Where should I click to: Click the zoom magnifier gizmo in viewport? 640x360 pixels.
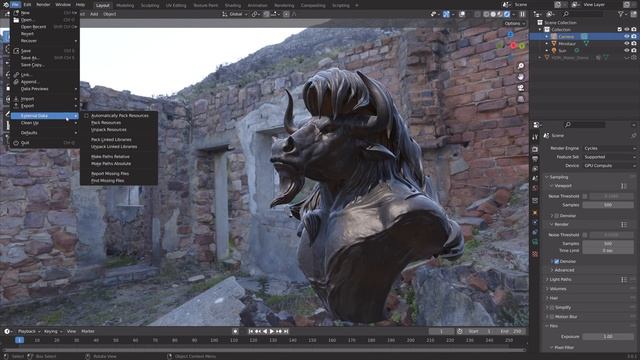tap(521, 66)
